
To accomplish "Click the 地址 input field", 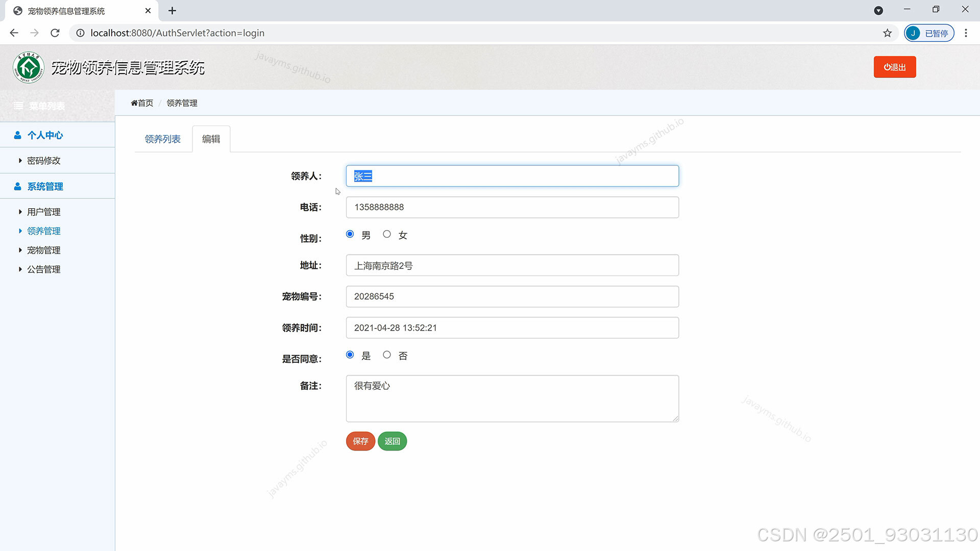I will pyautogui.click(x=512, y=265).
